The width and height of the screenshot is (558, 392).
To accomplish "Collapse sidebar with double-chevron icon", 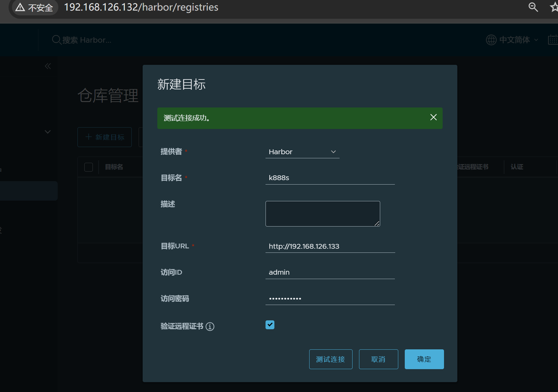I will coord(48,66).
